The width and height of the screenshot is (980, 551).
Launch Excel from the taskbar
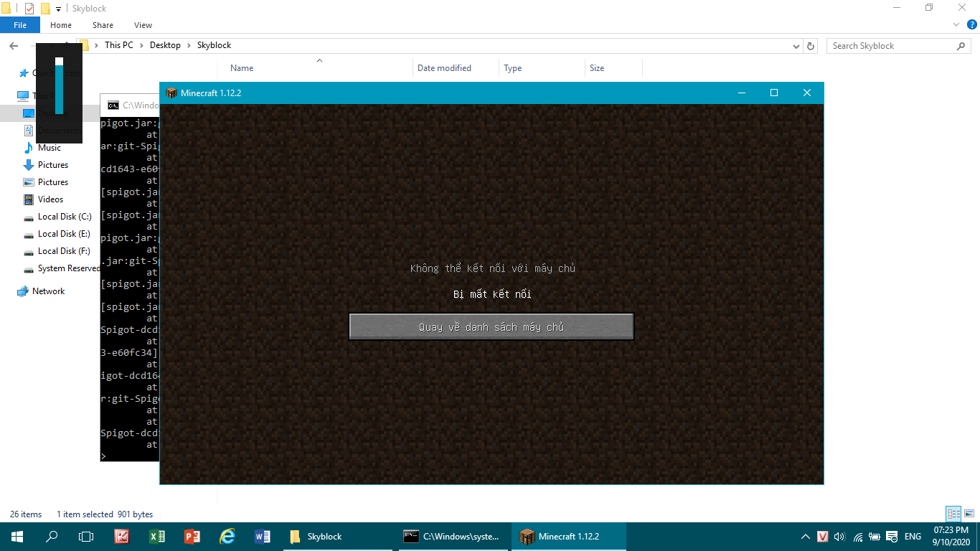pyautogui.click(x=157, y=537)
